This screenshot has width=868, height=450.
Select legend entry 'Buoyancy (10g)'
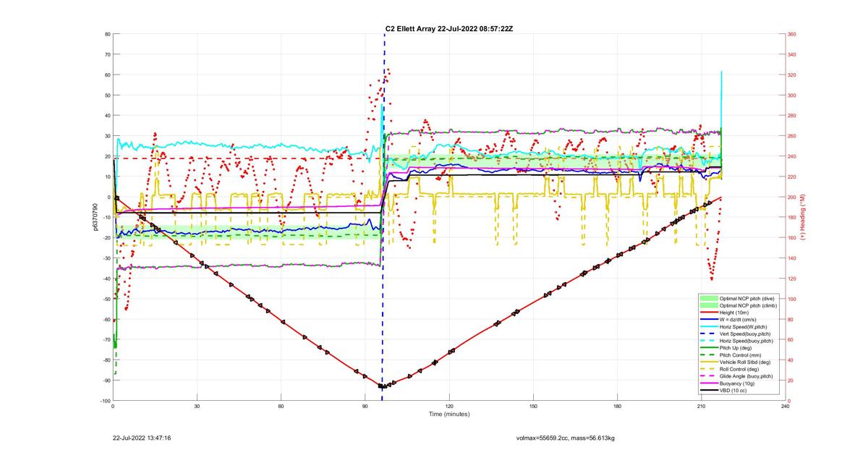pos(738,384)
